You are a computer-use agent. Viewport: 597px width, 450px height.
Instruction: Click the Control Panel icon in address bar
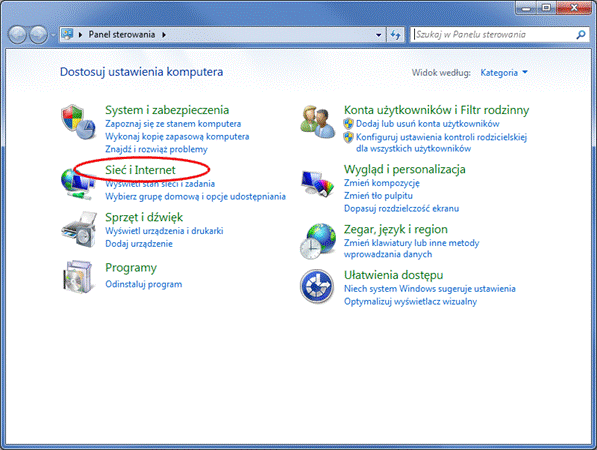pyautogui.click(x=67, y=34)
